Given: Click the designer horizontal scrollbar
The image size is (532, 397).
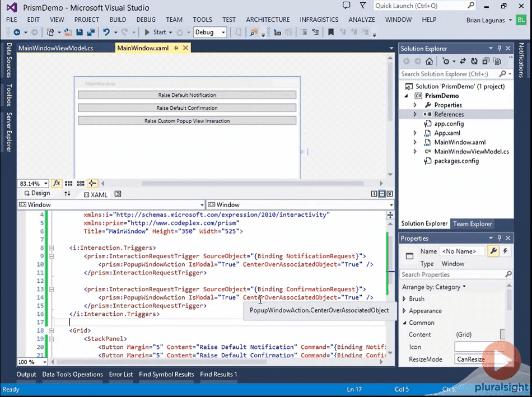Looking at the screenshot, I should [x=253, y=184].
